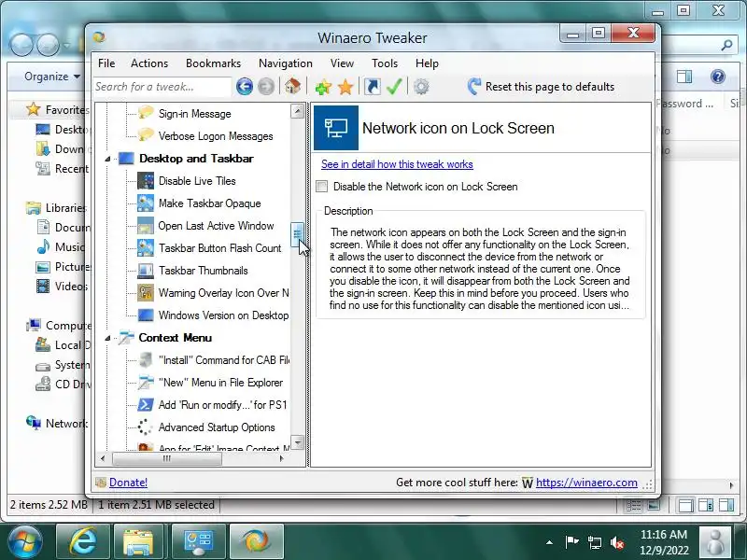747x560 pixels.
Task: Select Context Menu category label
Action: [175, 338]
